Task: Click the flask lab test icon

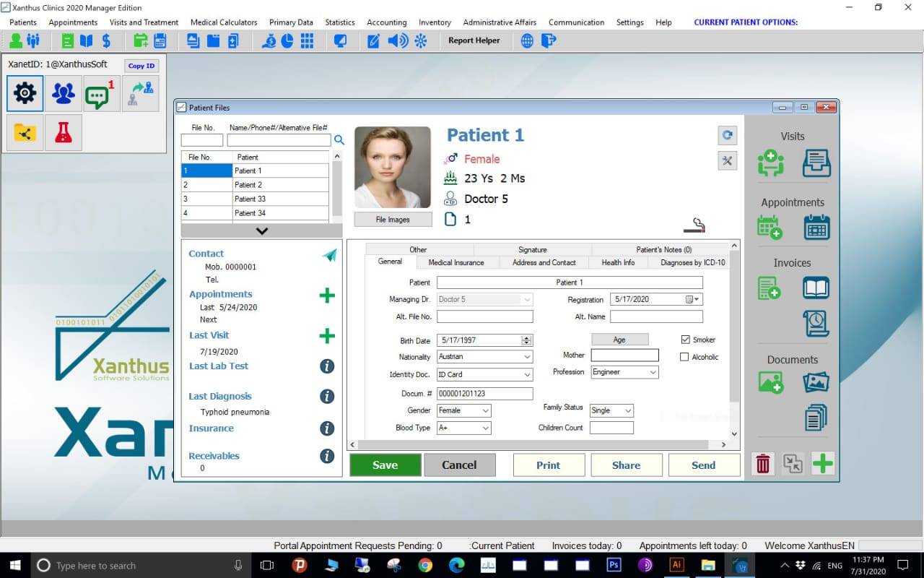Action: pos(64,132)
